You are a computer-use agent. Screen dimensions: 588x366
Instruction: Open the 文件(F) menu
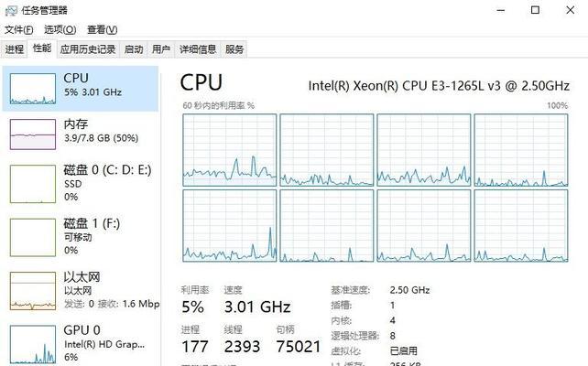point(18,29)
